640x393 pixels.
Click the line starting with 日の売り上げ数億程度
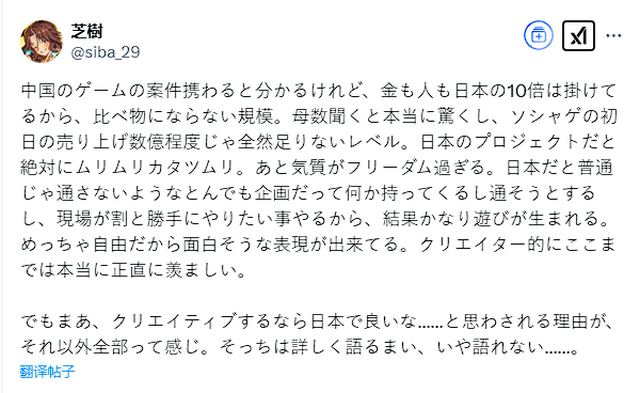318,142
